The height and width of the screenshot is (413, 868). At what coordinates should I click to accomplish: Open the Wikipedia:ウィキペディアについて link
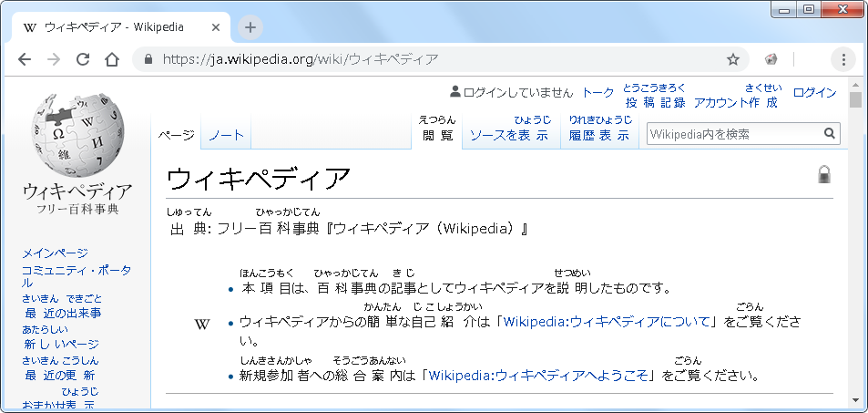607,322
